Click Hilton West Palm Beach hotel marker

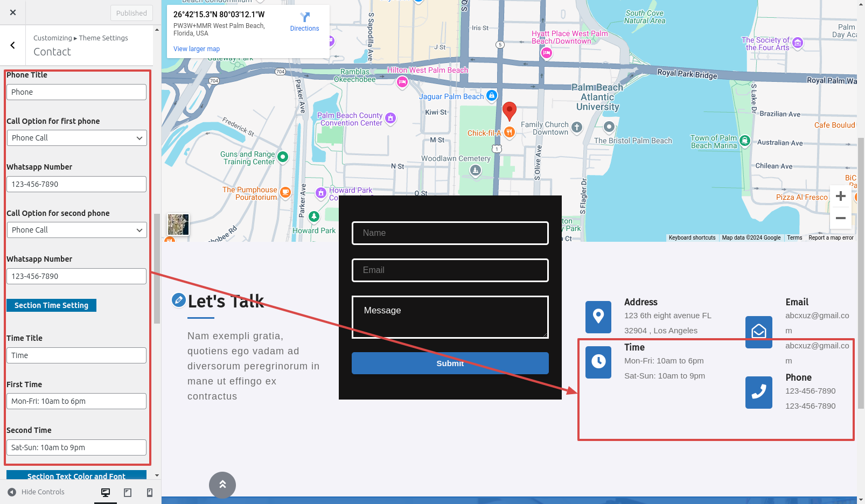click(402, 82)
